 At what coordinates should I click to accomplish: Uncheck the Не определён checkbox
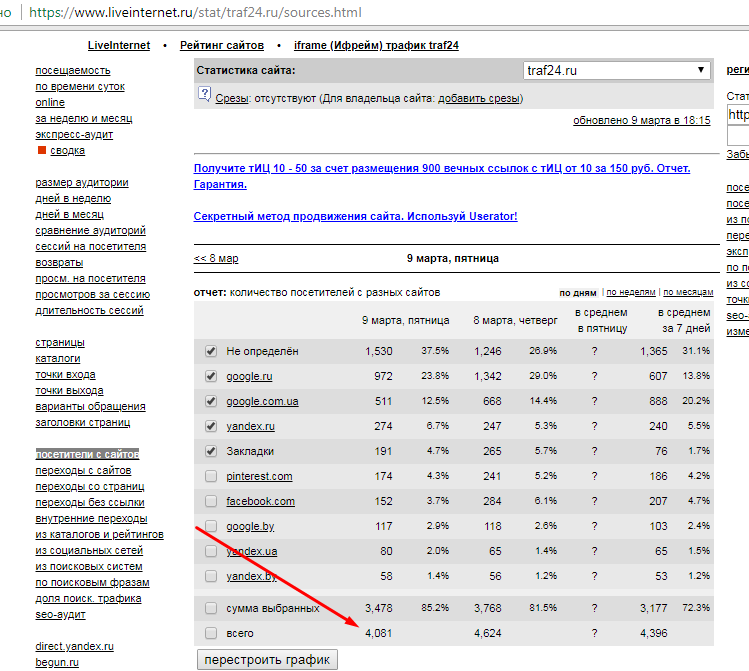tap(210, 351)
